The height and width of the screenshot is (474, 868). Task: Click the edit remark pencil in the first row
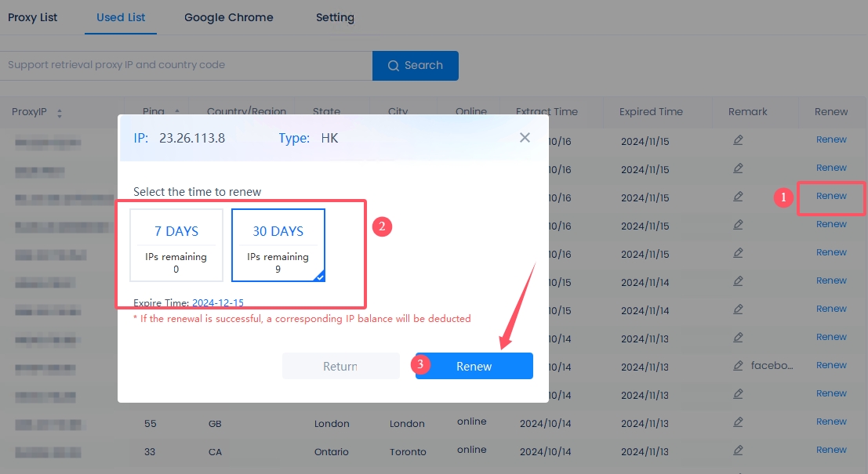click(x=738, y=140)
